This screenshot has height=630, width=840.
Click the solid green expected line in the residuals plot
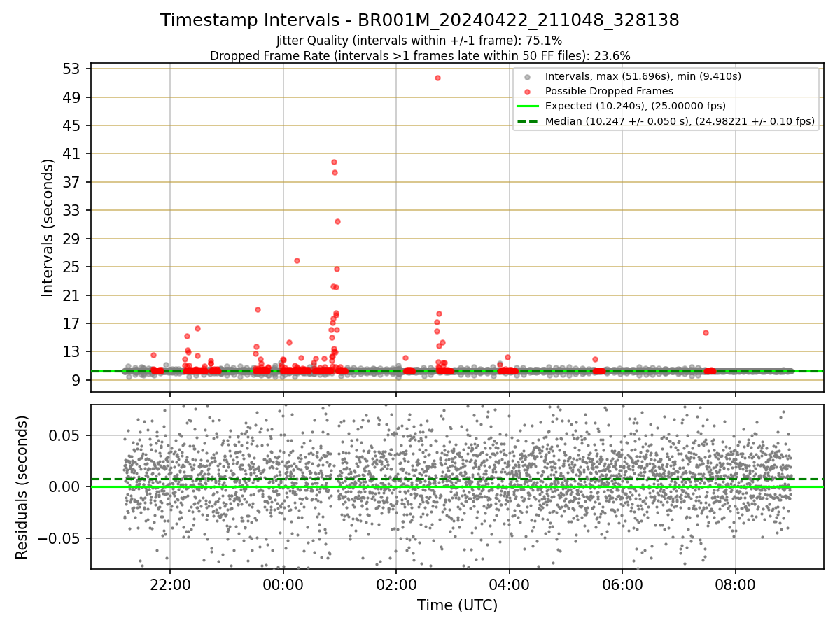click(457, 486)
